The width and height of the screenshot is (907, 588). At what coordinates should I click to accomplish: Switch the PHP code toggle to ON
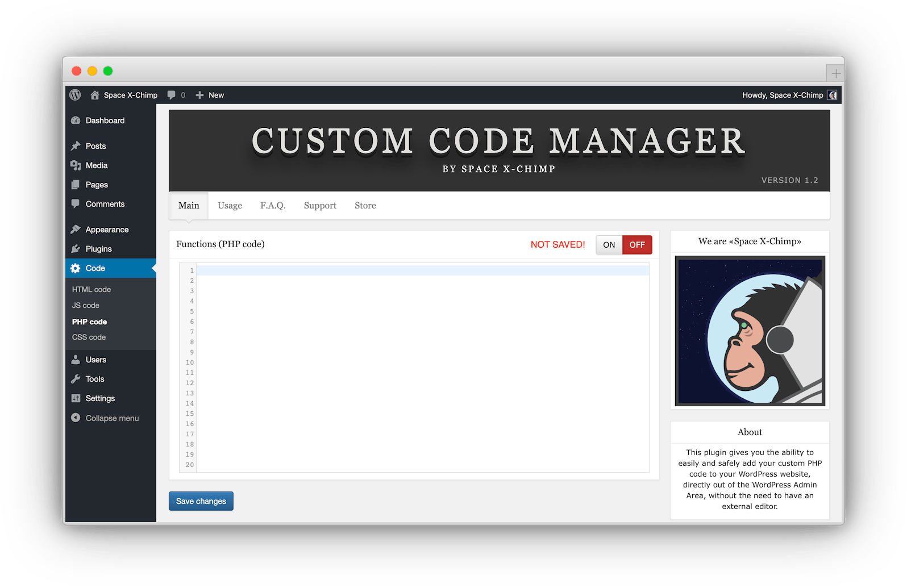point(609,245)
